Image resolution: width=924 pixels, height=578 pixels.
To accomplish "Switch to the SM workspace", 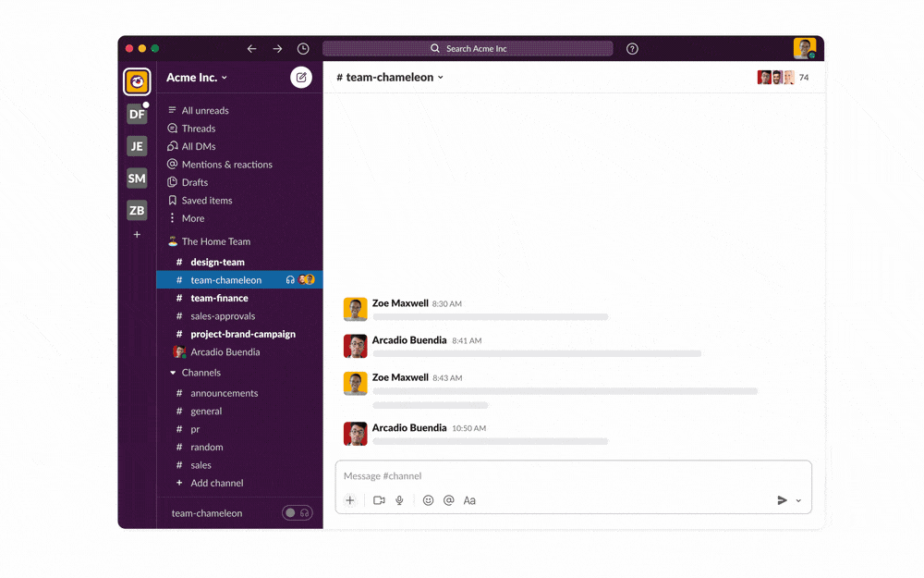I will pyautogui.click(x=137, y=178).
